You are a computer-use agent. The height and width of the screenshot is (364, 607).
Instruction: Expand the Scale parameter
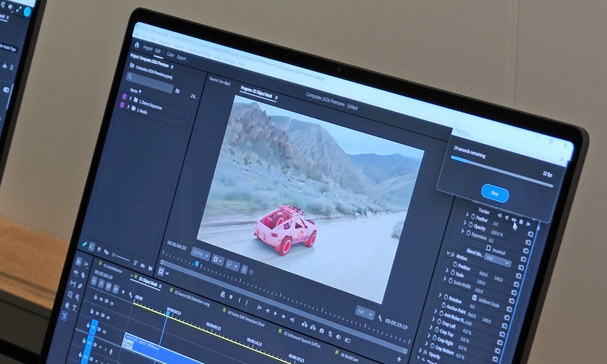pyautogui.click(x=446, y=270)
